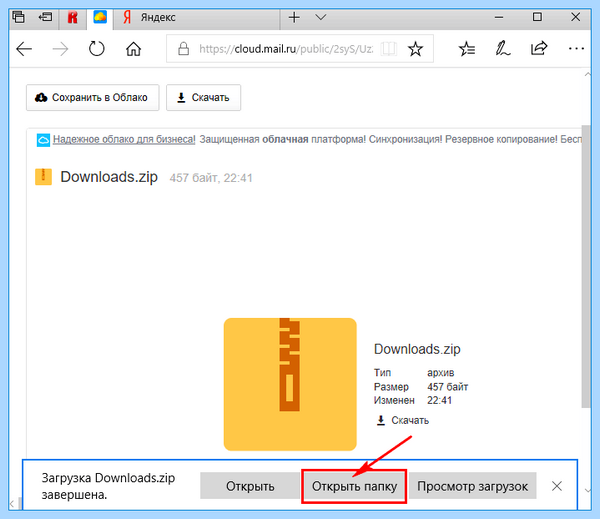Screen dimensions: 600x519
Task: Click small zip icon beside Downloads.zip title
Action: pos(43,177)
